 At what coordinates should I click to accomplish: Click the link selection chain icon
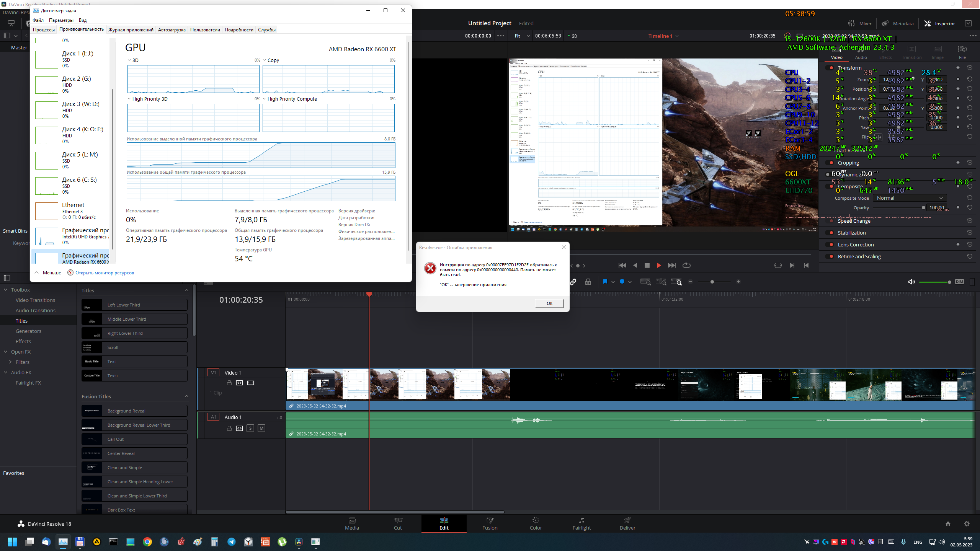pos(573,282)
